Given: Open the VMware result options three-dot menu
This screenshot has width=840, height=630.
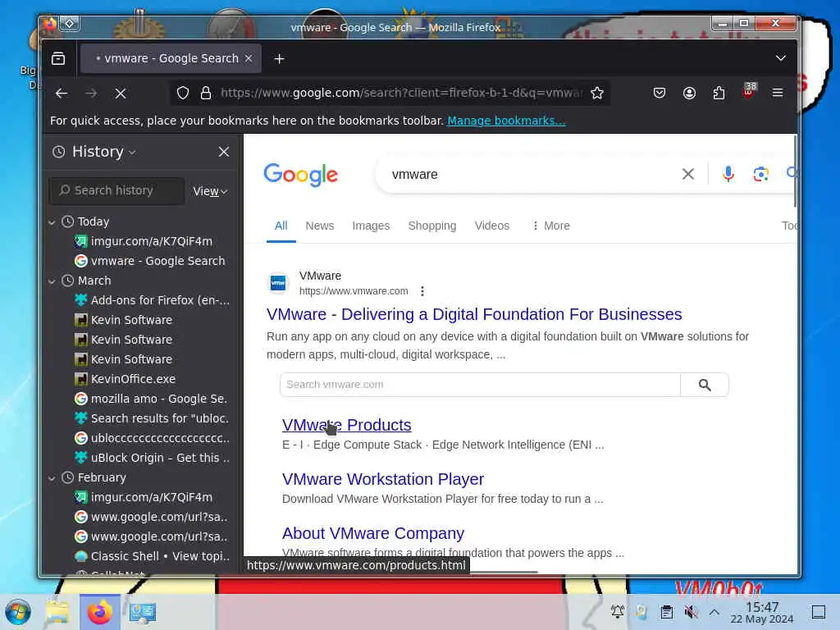Looking at the screenshot, I should (422, 291).
